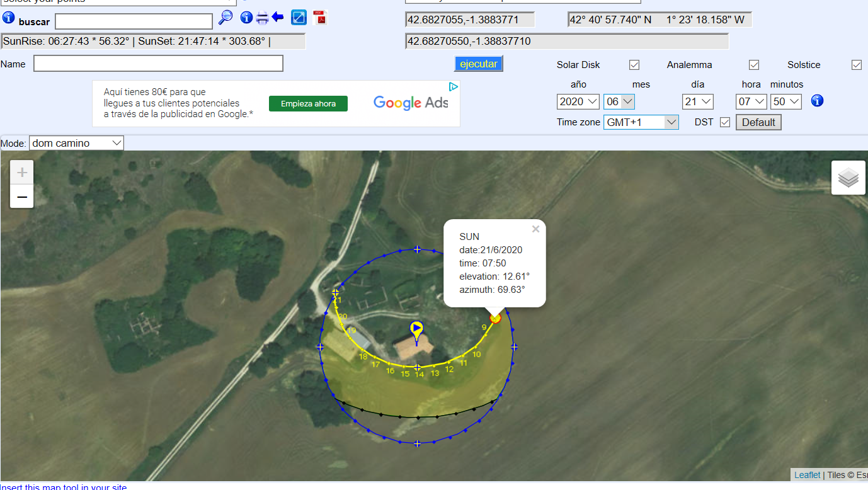The height and width of the screenshot is (490, 868).
Task: Close the SUN info popup
Action: point(535,229)
